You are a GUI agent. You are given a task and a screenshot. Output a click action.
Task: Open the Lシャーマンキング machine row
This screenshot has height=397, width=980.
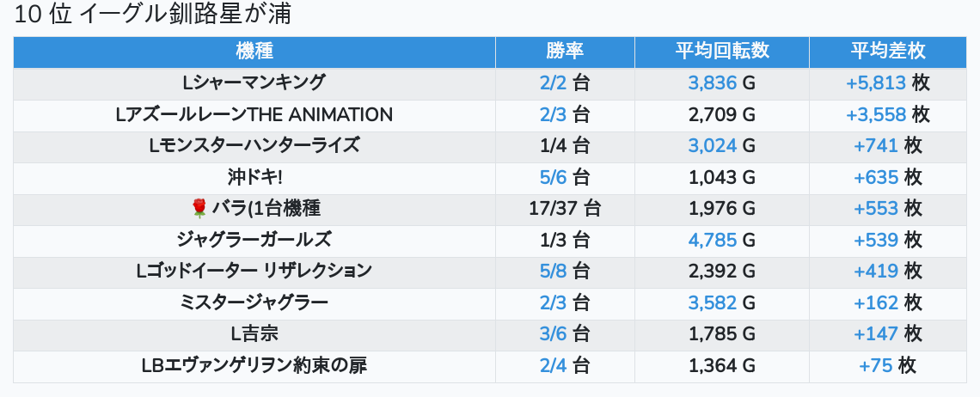coord(254,83)
